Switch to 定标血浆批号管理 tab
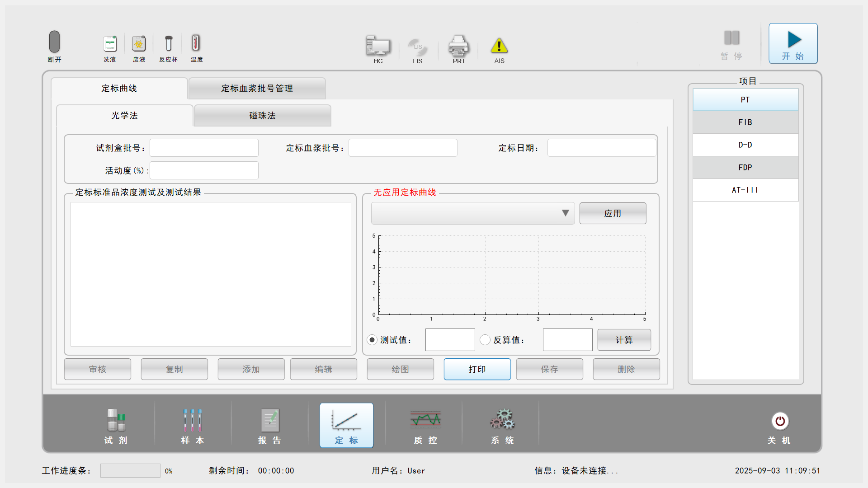The height and width of the screenshot is (488, 868). point(257,89)
